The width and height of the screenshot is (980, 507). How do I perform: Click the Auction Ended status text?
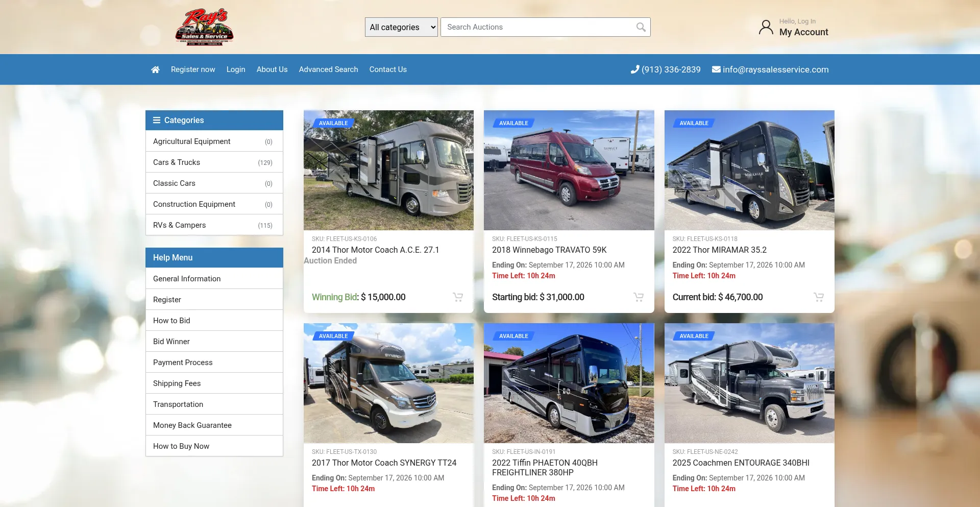point(330,261)
